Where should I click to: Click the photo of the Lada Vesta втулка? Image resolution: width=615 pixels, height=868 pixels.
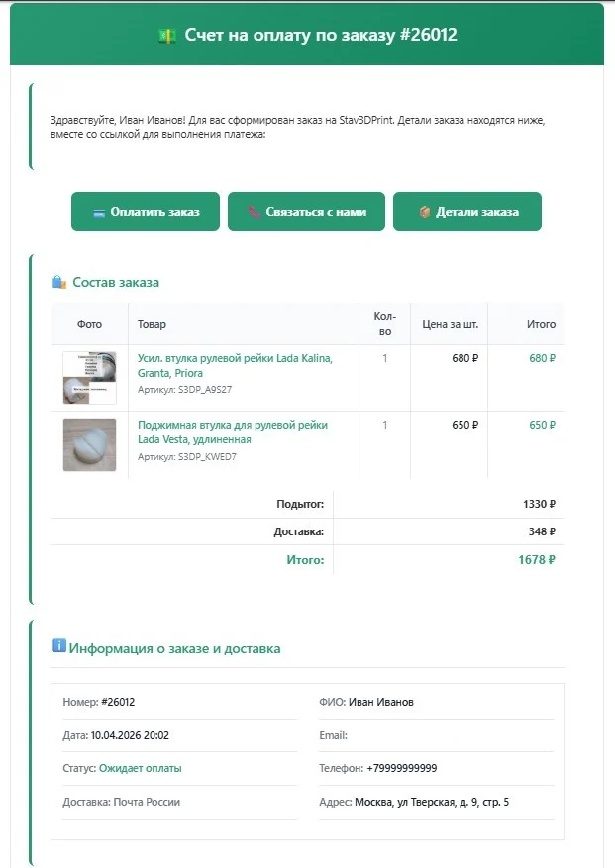tap(90, 445)
